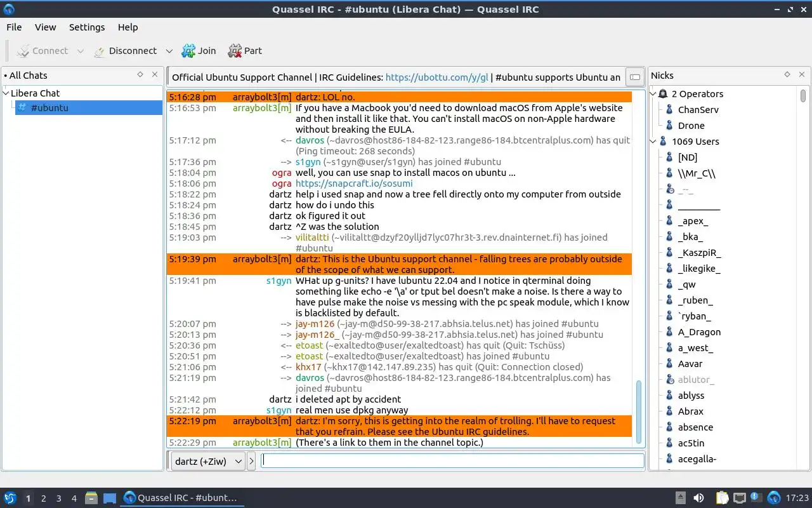Click the Disconnect toolbar icon
The image size is (812, 508).
pos(100,51)
